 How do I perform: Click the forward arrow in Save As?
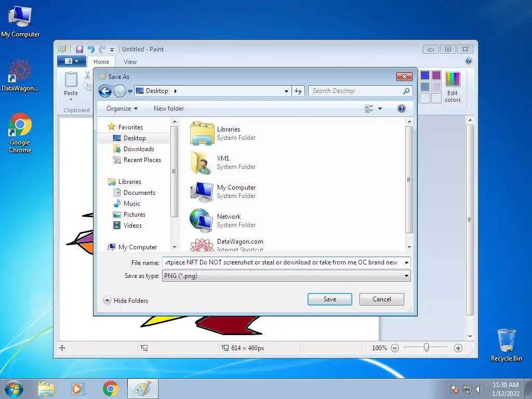click(119, 91)
